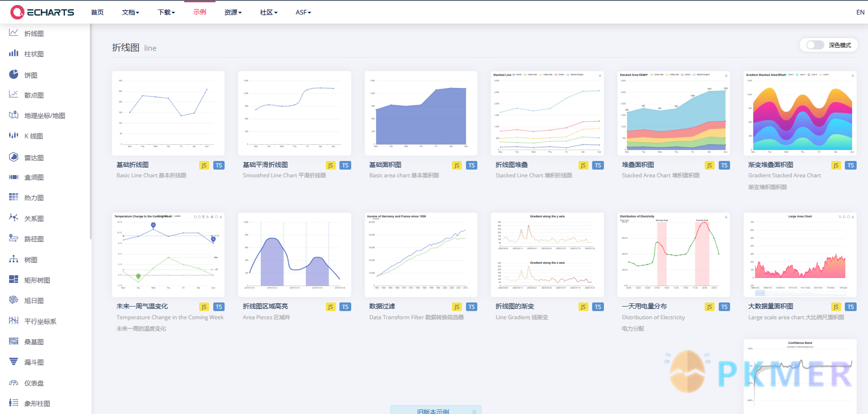Open the Distribution of Electricity thumbnail
Image resolution: width=868 pixels, height=414 pixels.
pos(674,255)
